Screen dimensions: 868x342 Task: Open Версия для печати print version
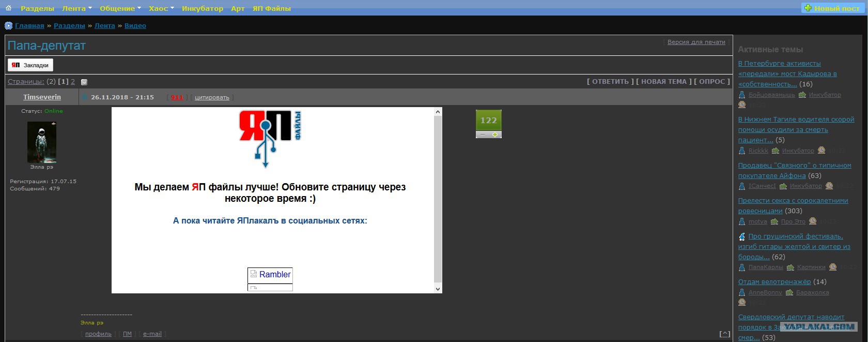[x=696, y=42]
